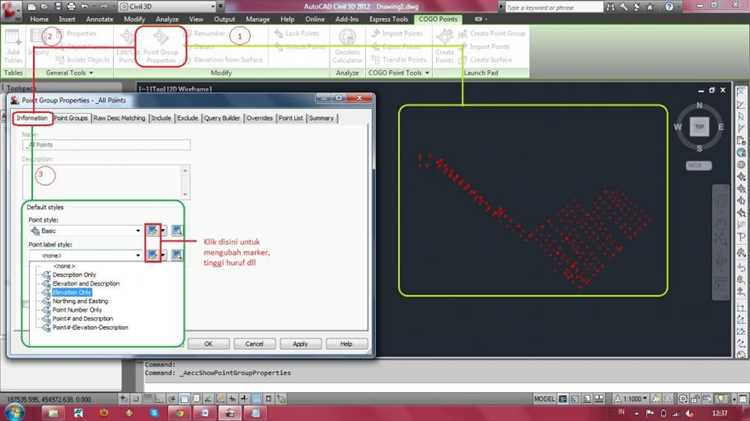This screenshot has width=750, height=421.
Task: Select 'Description Only' label style
Action: [74, 275]
